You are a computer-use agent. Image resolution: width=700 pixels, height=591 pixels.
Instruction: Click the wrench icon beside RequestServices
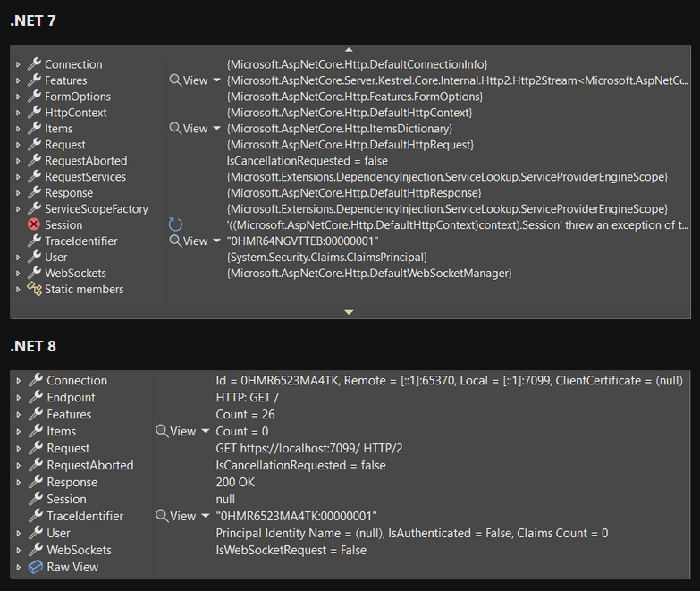[x=34, y=176]
